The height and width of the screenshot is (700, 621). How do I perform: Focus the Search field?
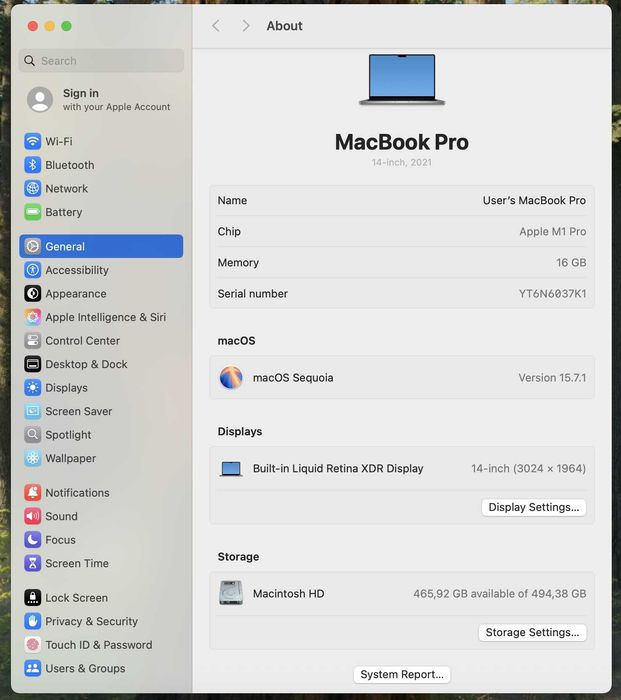coord(101,61)
